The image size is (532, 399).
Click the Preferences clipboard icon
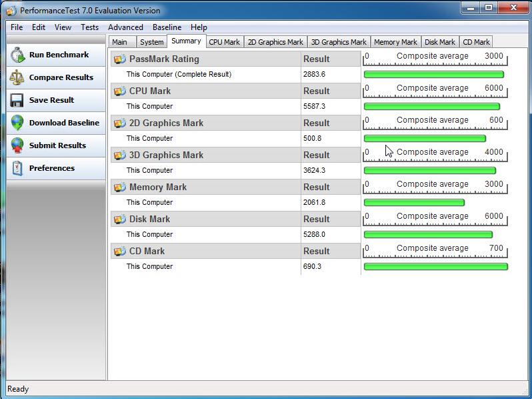[x=17, y=168]
